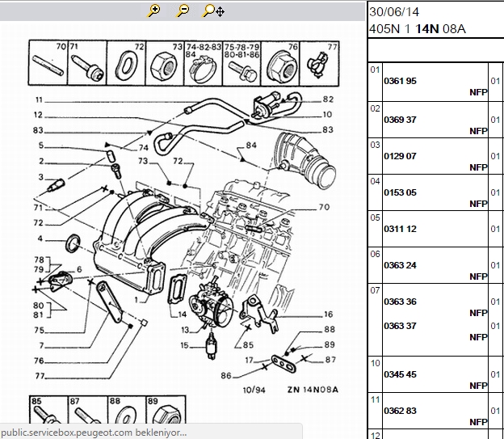Select part number 0363 24
This screenshot has width=504, height=439.
[x=400, y=265]
